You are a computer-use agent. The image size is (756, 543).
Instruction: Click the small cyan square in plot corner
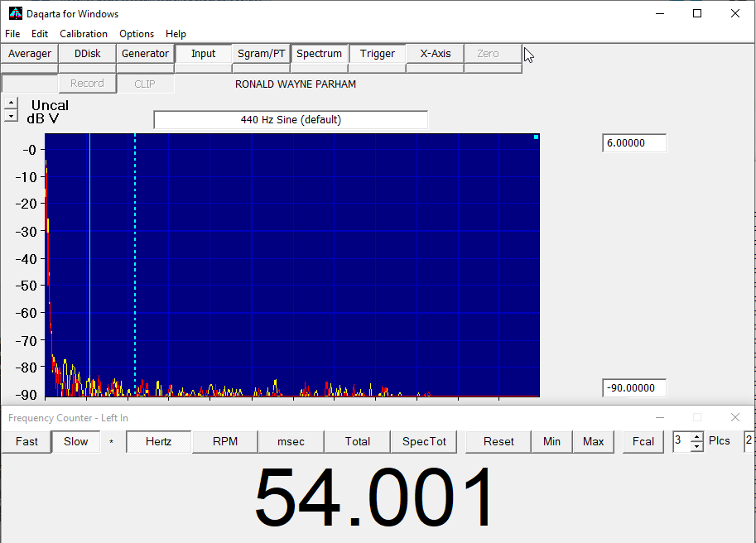coord(536,137)
